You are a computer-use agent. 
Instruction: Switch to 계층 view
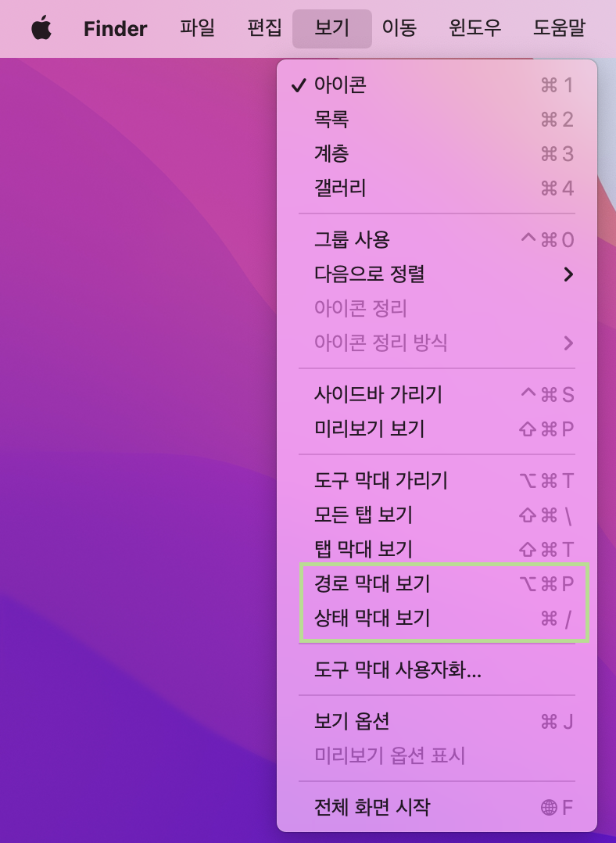(x=436, y=154)
